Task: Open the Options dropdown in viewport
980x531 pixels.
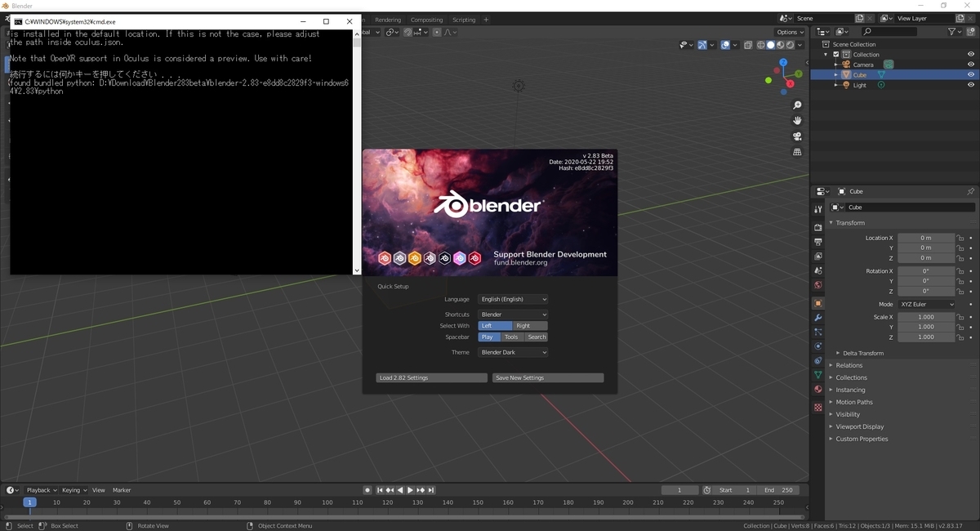Action: [x=790, y=32]
